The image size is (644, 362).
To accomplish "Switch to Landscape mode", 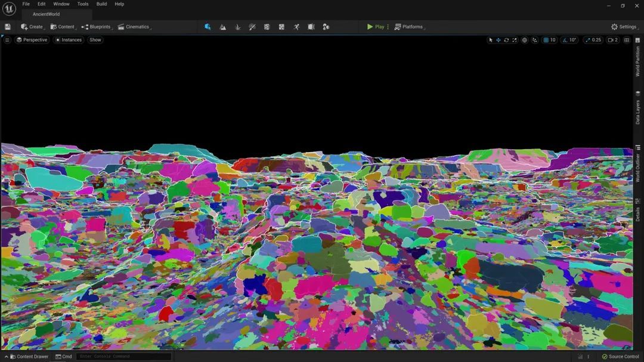I will point(222,27).
